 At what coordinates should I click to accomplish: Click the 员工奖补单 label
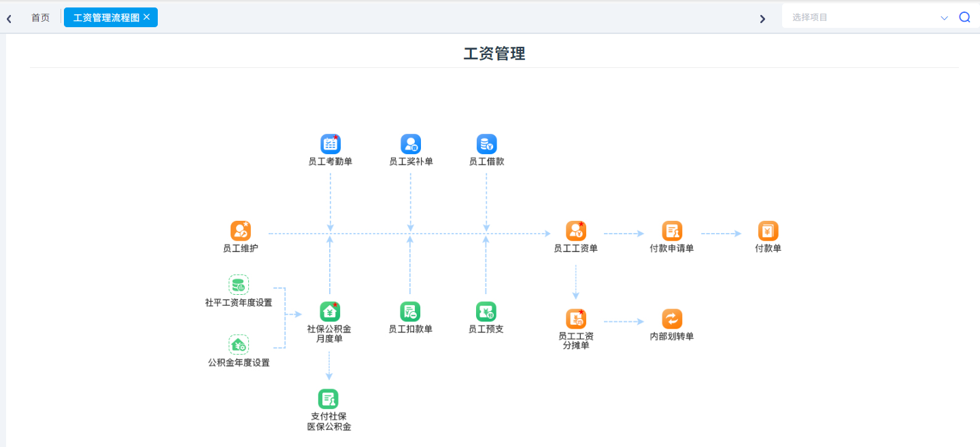[411, 162]
